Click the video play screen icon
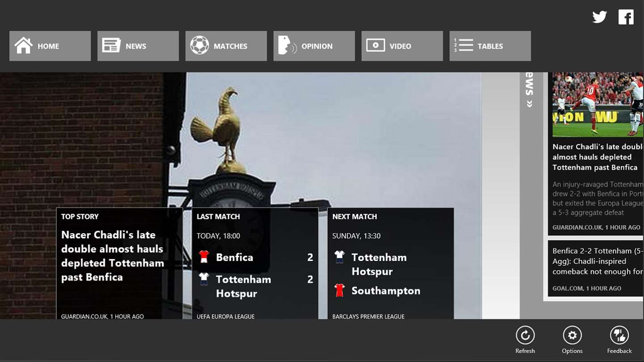 [x=376, y=46]
